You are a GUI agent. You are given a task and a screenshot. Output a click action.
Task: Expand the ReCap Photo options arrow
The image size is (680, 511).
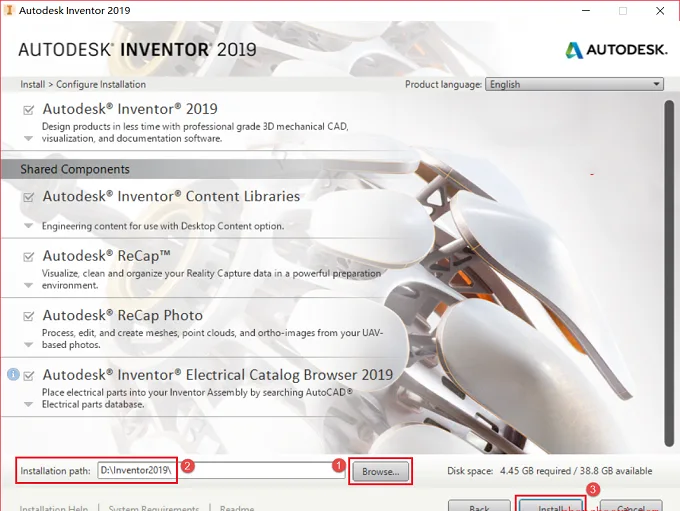pos(29,345)
